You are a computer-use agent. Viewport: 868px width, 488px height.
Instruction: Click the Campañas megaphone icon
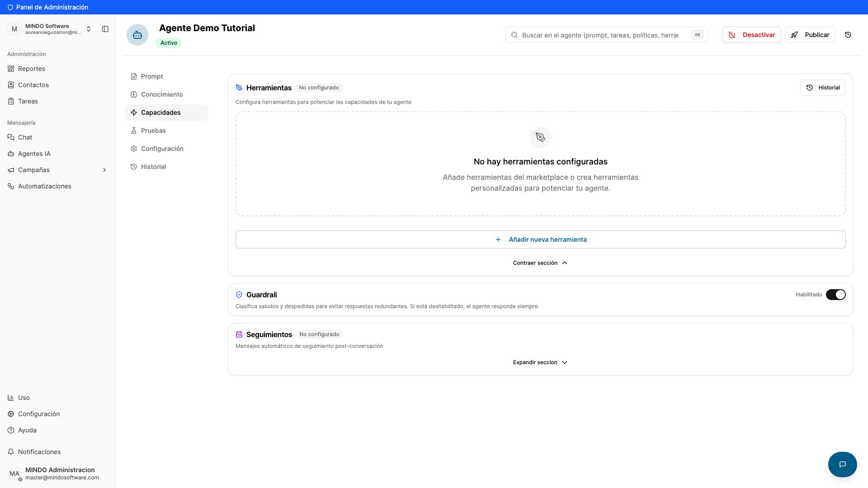click(11, 170)
